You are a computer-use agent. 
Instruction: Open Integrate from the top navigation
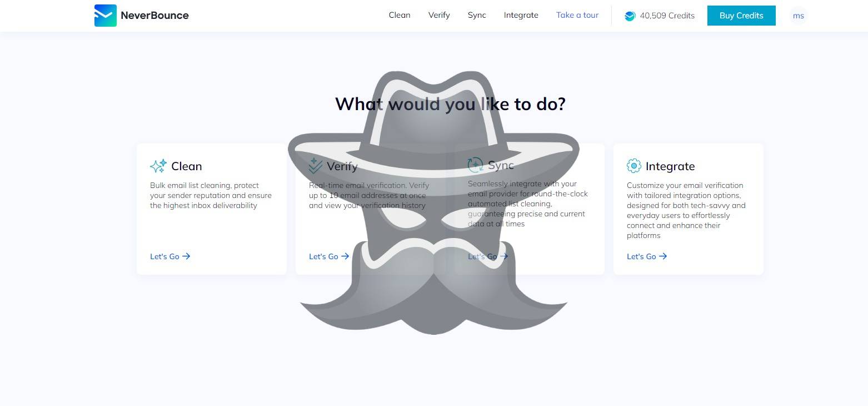(x=521, y=15)
